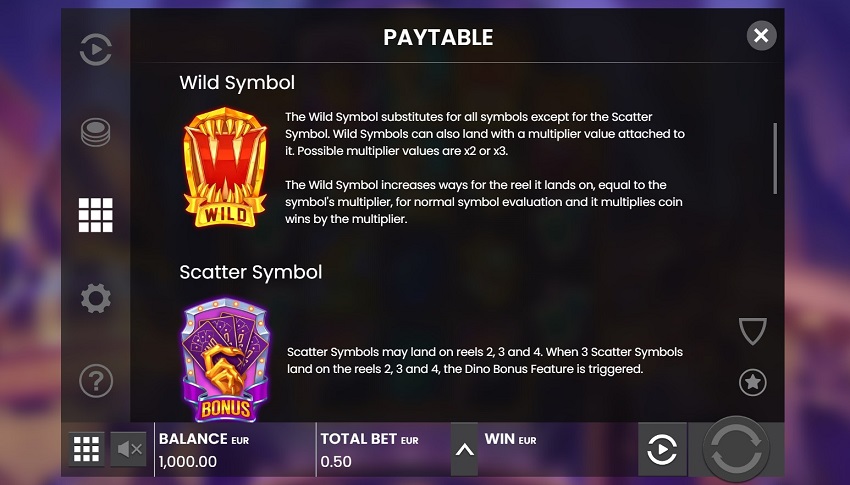Open the gear settings icon
Viewport: 850px width, 485px height.
coord(95,298)
